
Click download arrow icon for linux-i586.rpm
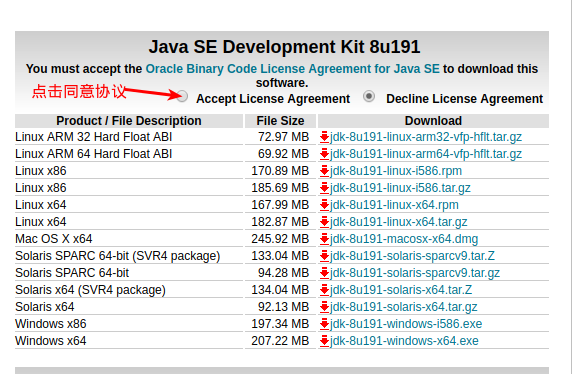click(324, 171)
